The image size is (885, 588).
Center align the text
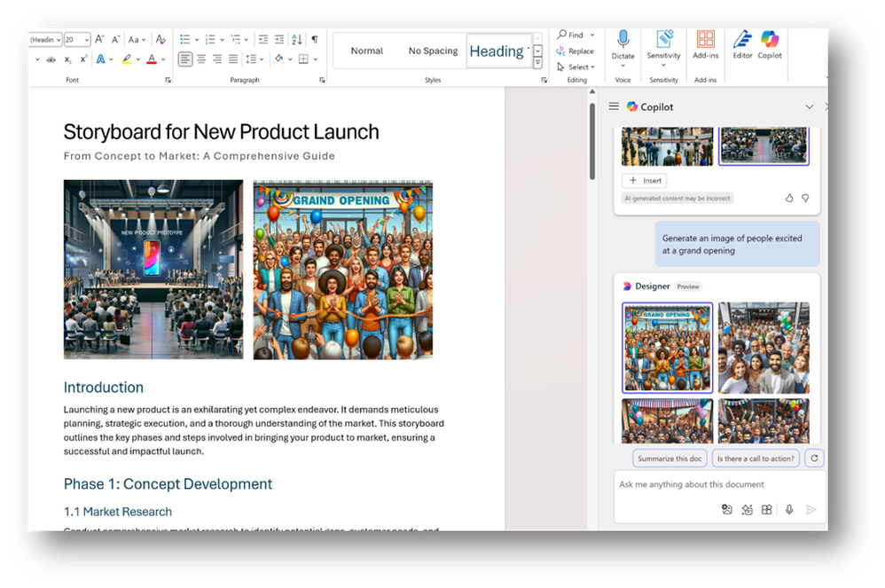(201, 59)
